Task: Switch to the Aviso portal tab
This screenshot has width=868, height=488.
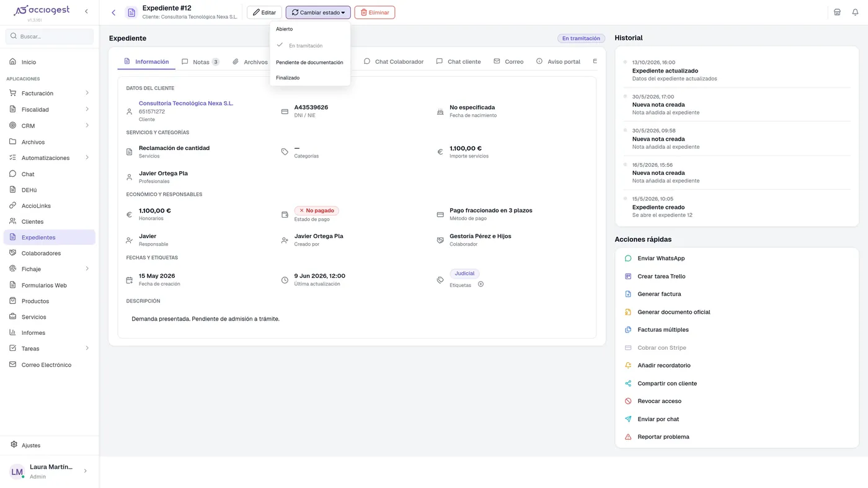Action: click(x=558, y=62)
